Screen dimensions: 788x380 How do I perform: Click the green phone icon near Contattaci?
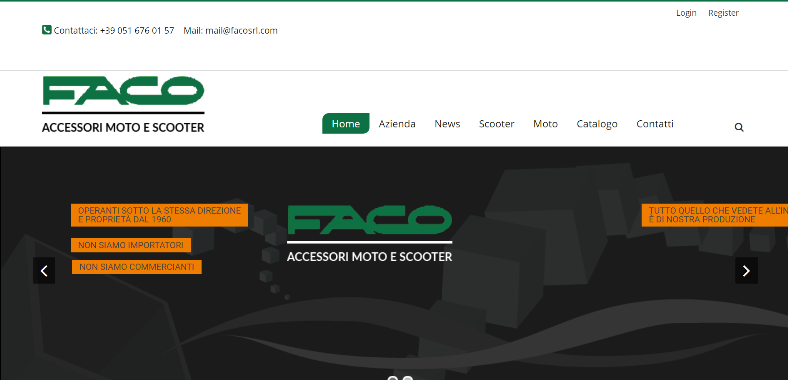click(x=46, y=30)
